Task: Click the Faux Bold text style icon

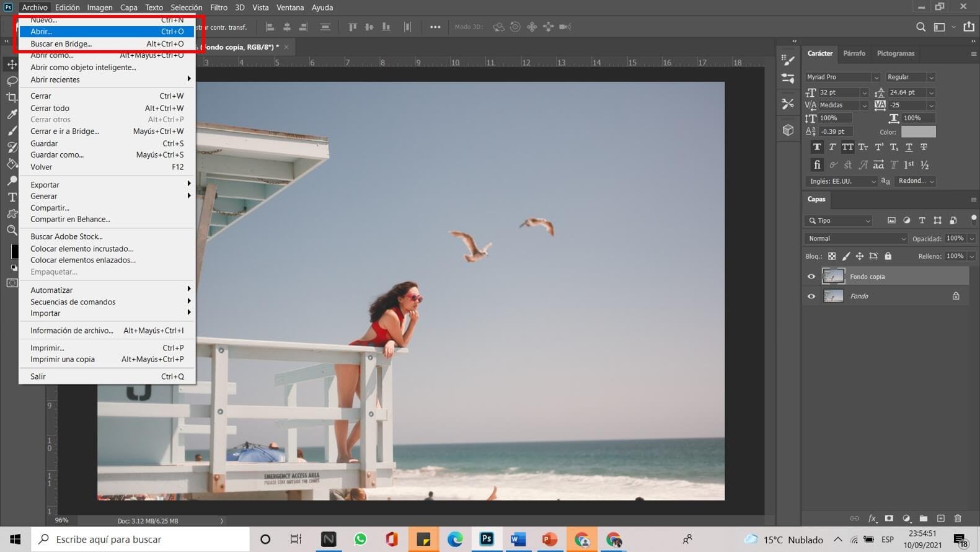Action: 817,147
